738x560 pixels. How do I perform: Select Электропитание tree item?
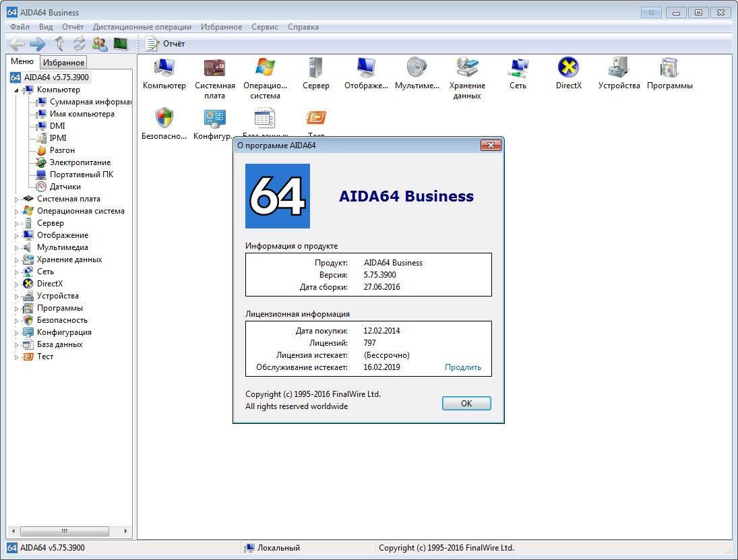(x=73, y=162)
